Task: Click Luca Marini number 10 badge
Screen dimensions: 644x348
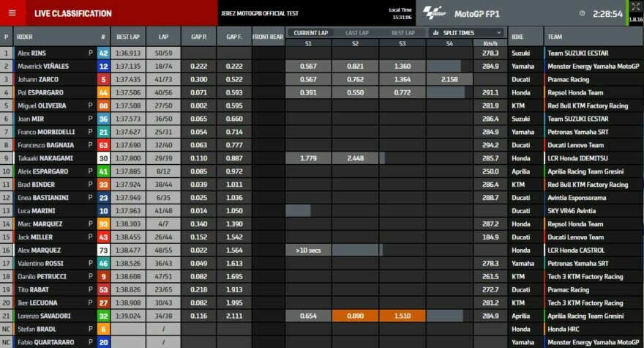Action: click(103, 211)
